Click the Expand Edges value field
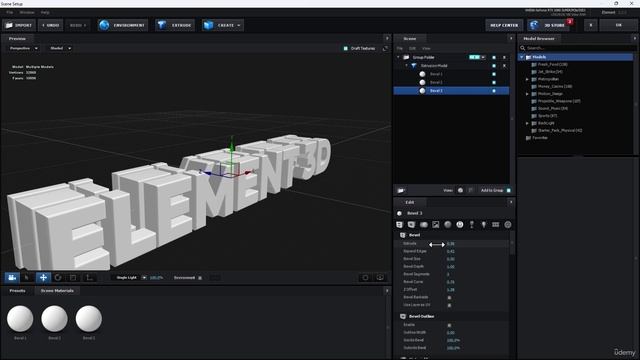 point(451,251)
